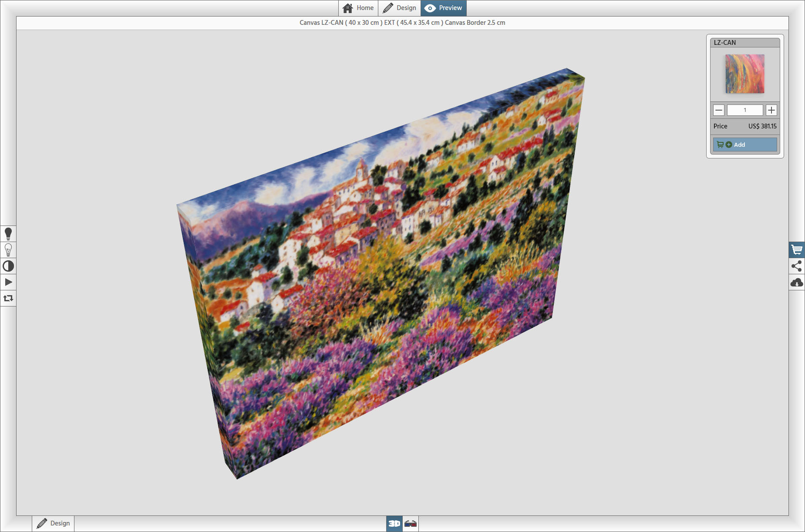Click the price text US$ 381.15

tap(762, 126)
